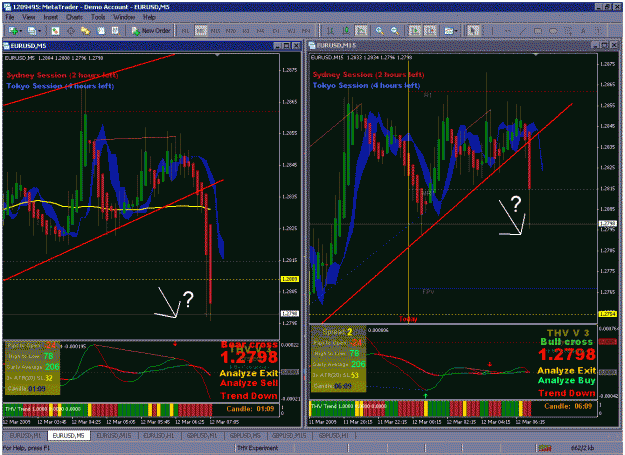Open the Window menu

point(124,17)
